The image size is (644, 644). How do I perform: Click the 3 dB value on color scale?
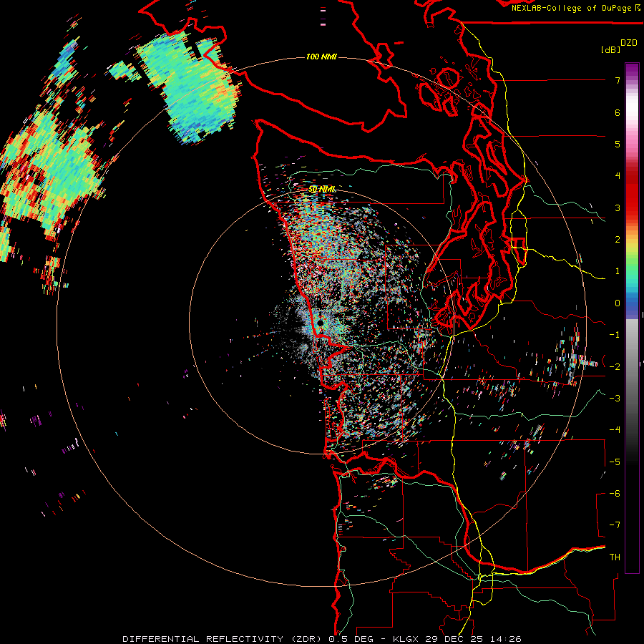618,208
